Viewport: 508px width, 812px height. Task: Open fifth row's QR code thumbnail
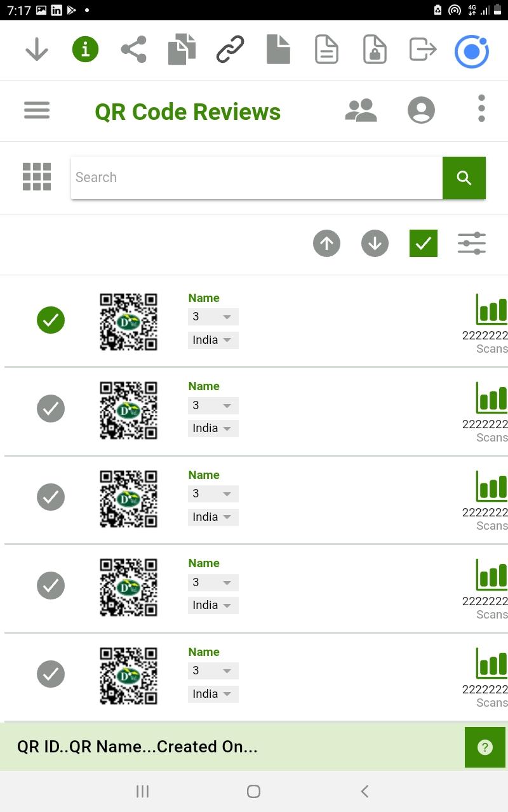(128, 676)
